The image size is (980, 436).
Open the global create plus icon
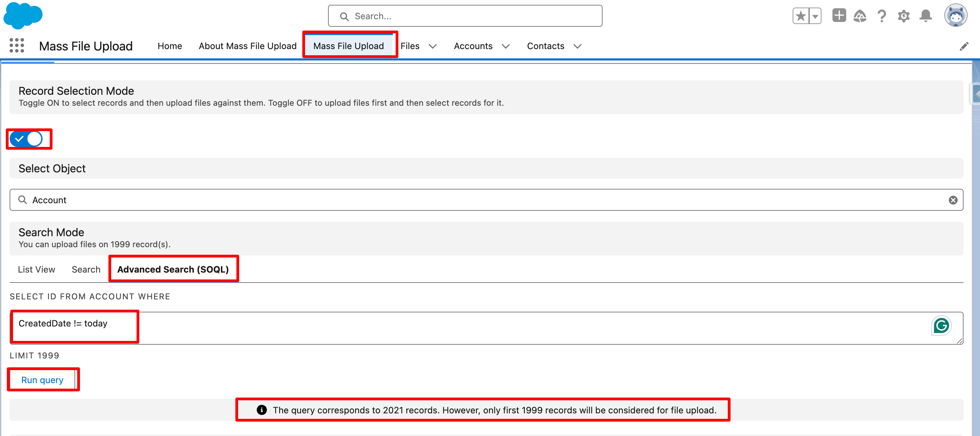[839, 15]
